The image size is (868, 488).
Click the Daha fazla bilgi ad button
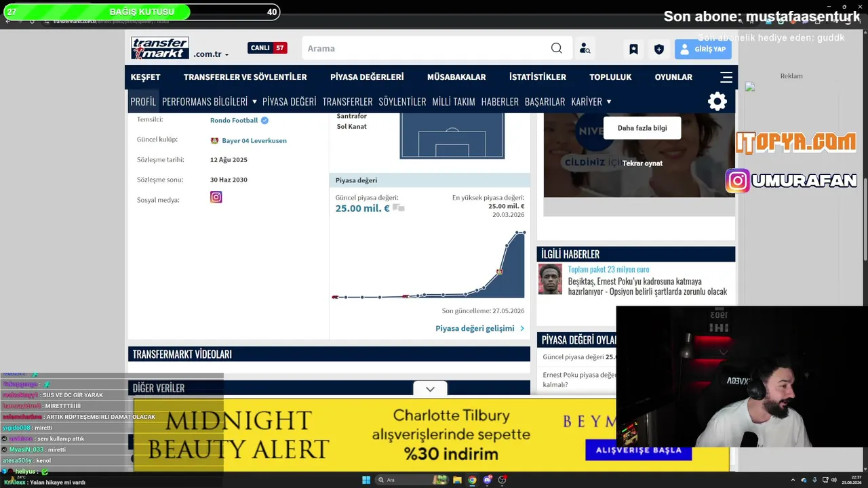point(642,128)
